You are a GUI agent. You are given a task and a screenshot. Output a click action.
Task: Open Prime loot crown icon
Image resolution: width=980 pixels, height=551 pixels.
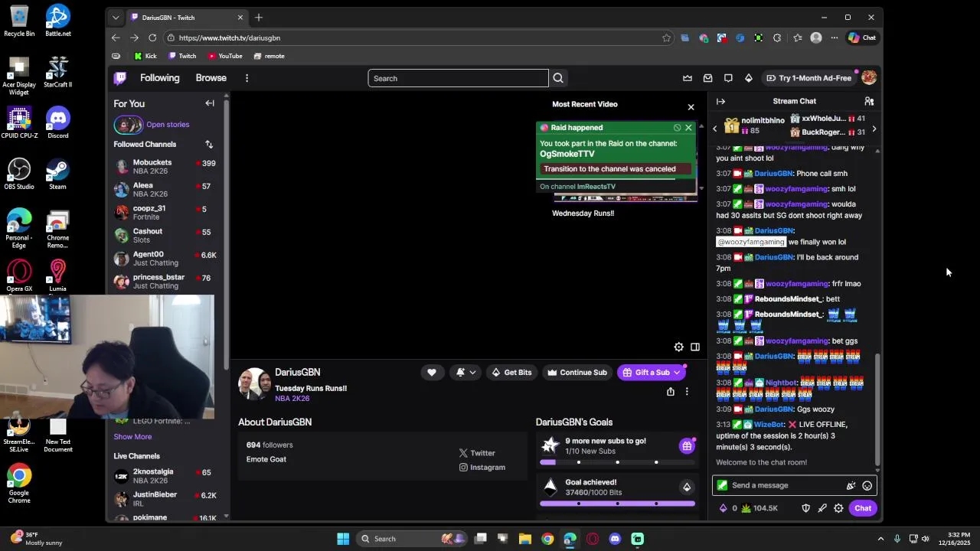(x=688, y=78)
